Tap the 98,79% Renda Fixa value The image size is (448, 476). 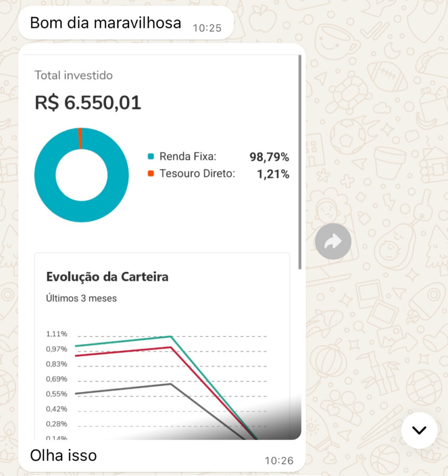(x=269, y=157)
